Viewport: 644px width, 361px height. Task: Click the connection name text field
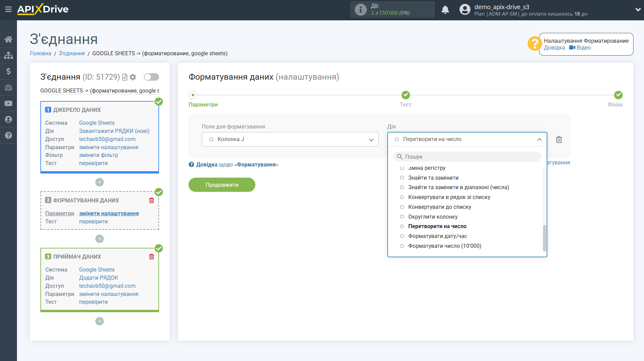(x=99, y=91)
